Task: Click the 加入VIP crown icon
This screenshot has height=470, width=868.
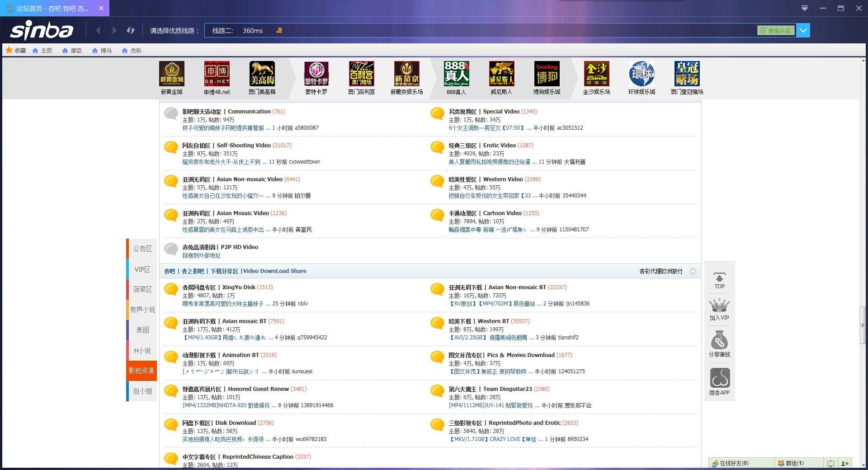Action: pos(719,306)
